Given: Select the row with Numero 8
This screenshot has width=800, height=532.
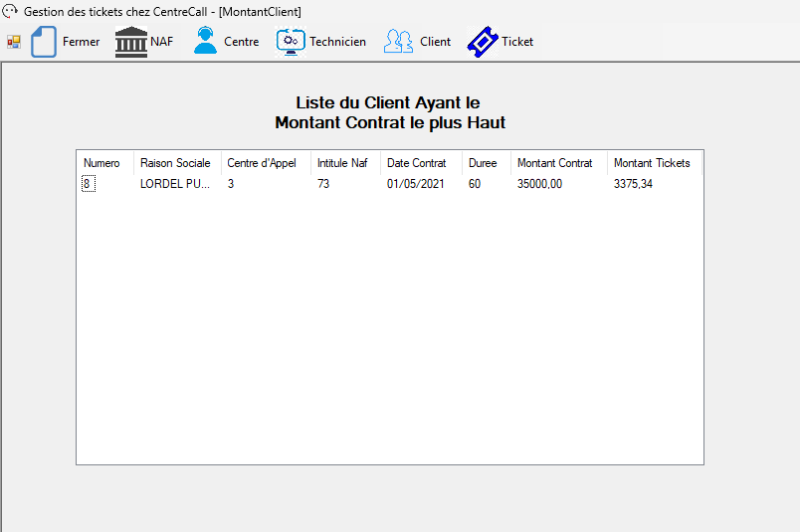Looking at the screenshot, I should pyautogui.click(x=88, y=184).
